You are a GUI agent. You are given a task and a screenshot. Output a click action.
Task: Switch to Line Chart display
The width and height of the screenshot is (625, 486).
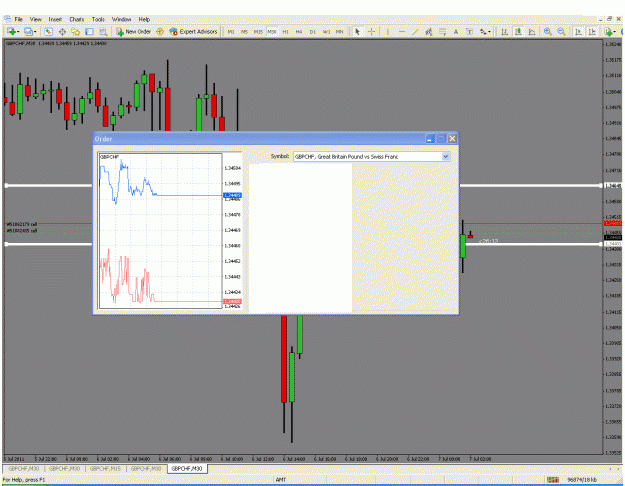532,31
